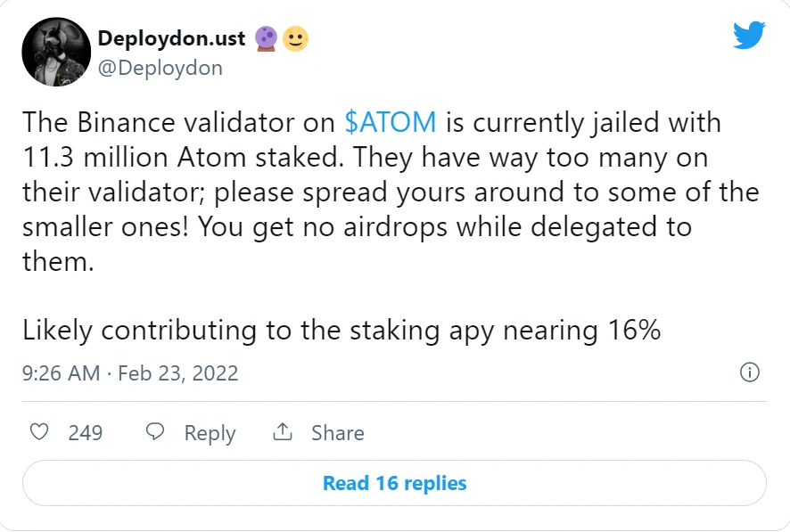Viewport: 790px width, 532px height.
Task: Click the Read 16 replies button
Action: pos(394,483)
